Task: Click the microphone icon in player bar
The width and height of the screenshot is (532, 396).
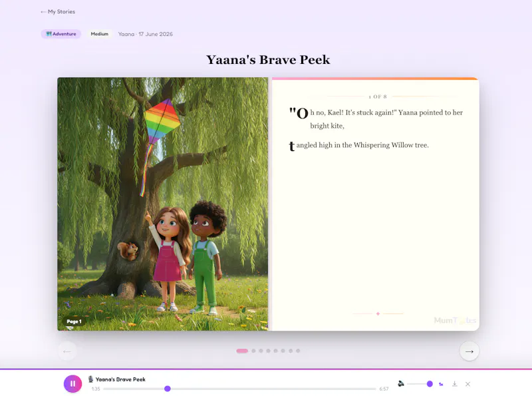Action: (90, 379)
